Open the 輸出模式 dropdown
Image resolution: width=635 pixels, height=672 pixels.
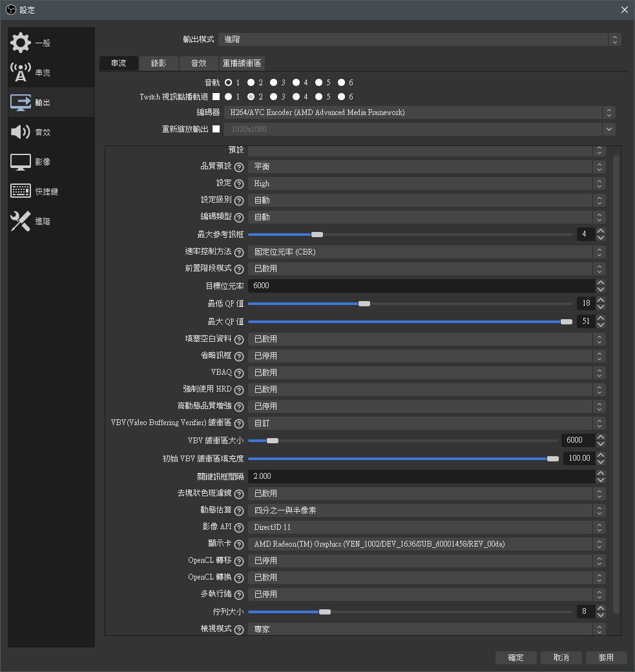419,39
